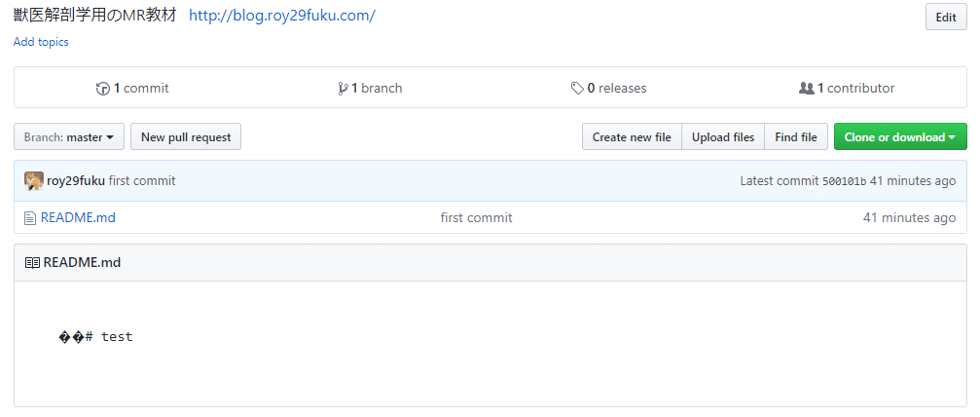
Task: Open the README.md file link
Action: 78,218
